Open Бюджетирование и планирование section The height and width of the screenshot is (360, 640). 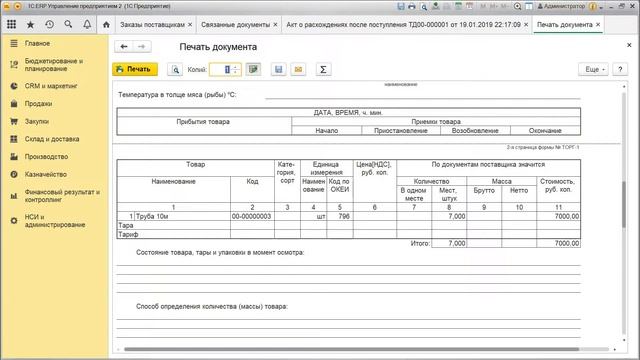54,64
